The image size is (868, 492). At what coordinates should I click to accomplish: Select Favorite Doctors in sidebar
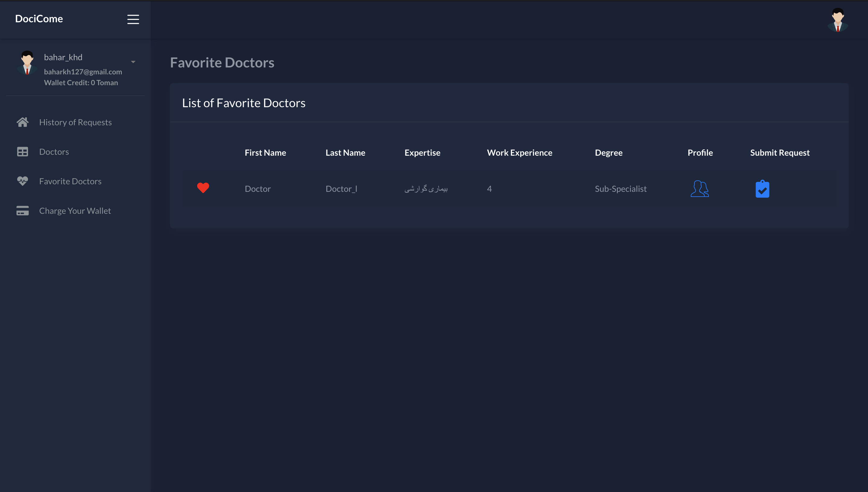(x=70, y=181)
